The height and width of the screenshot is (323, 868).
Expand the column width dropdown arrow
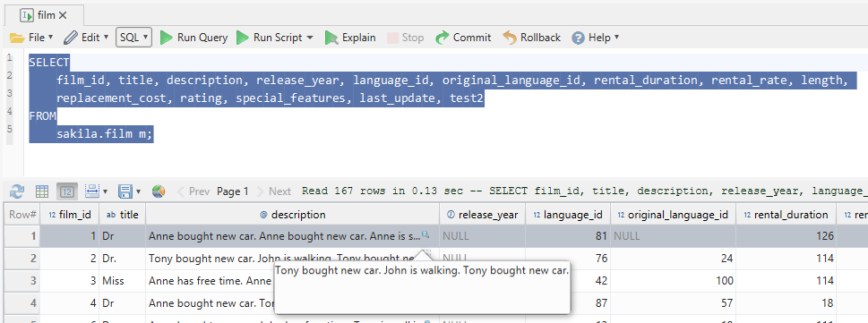coord(105,191)
